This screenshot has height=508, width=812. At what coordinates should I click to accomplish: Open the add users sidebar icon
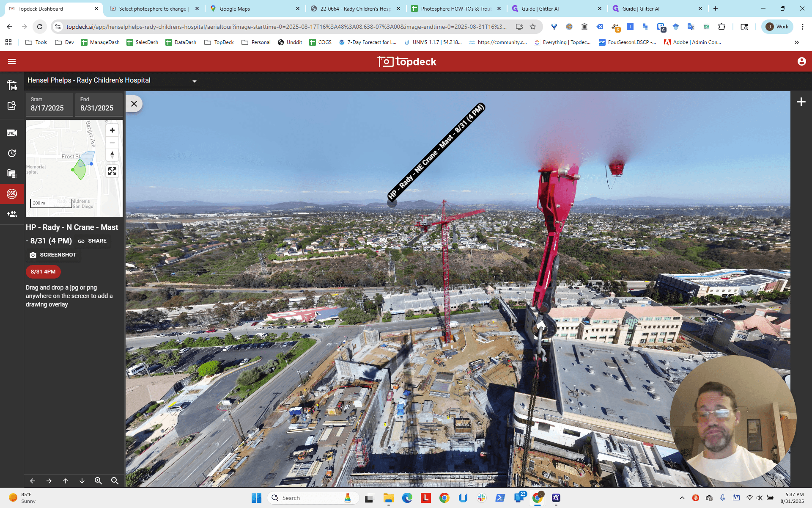[x=12, y=214]
